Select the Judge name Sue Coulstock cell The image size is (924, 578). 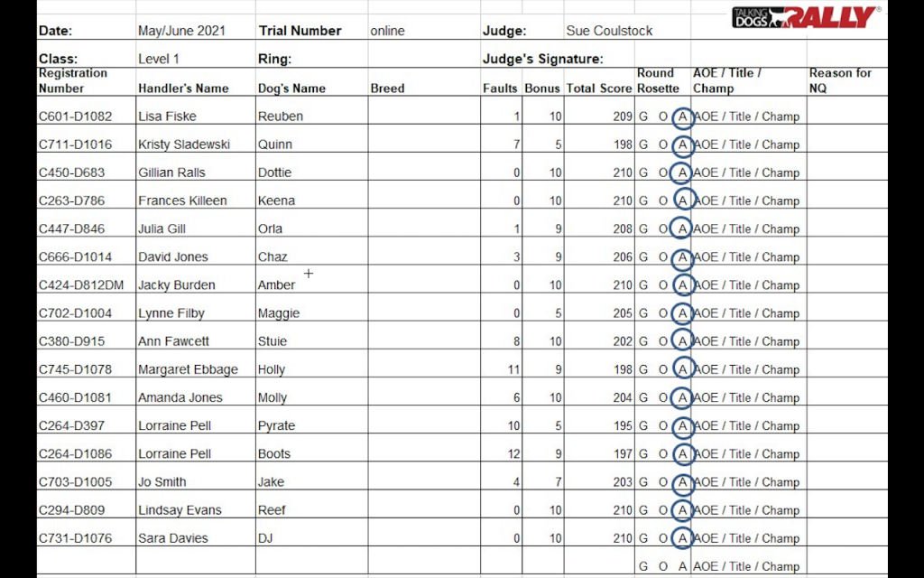click(x=609, y=31)
